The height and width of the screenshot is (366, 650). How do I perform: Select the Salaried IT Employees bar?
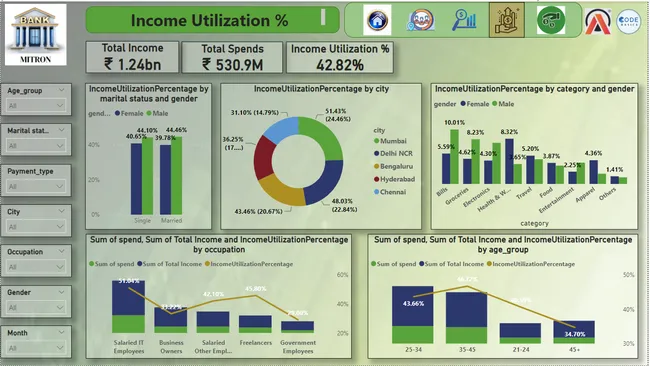[x=129, y=307]
